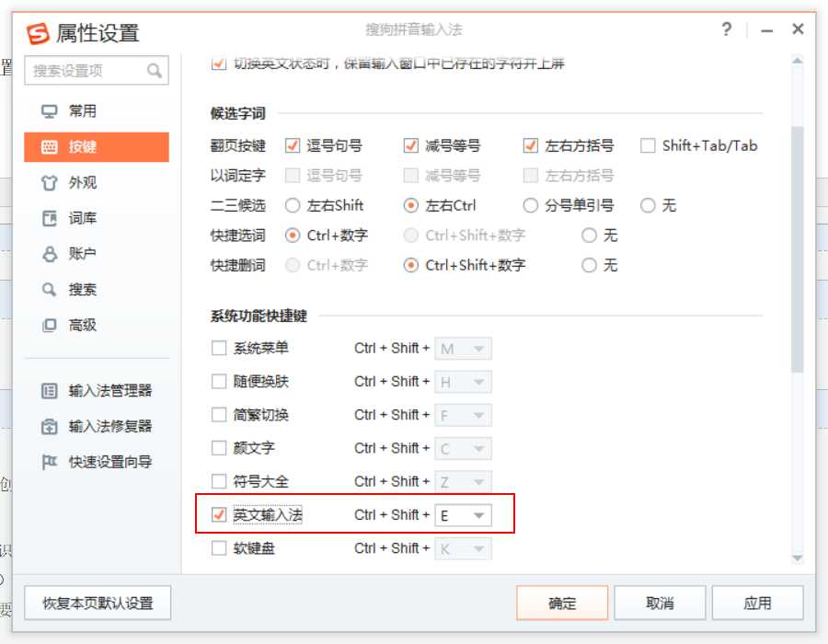The height and width of the screenshot is (644, 828).
Task: Open the 英文输入法 key dropdown showing E
Action: point(463,515)
